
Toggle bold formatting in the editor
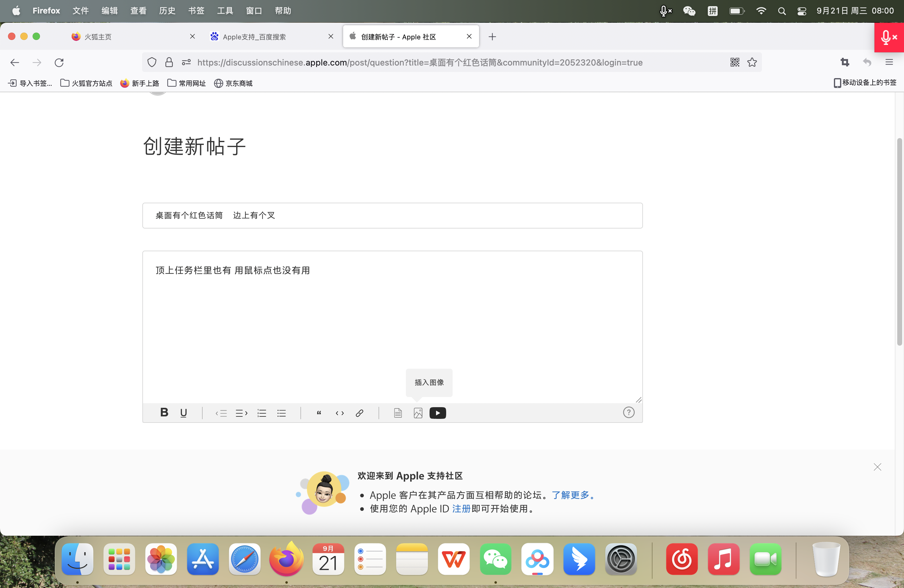[x=164, y=412]
